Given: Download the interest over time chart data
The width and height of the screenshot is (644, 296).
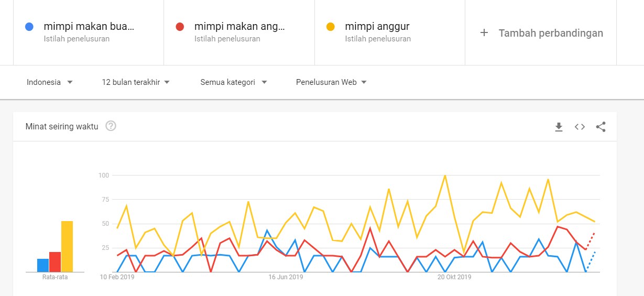Looking at the screenshot, I should click(x=559, y=127).
